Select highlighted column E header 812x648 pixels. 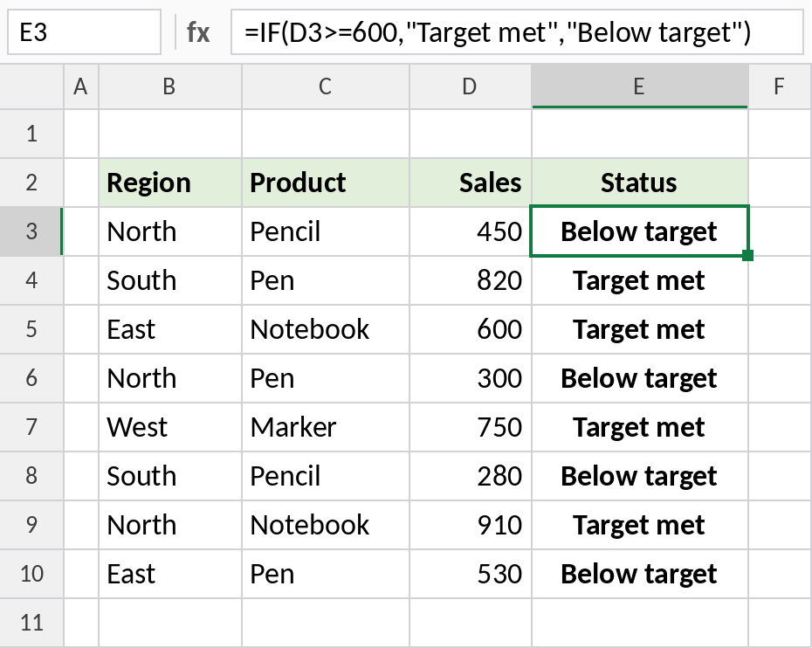pyautogui.click(x=639, y=86)
